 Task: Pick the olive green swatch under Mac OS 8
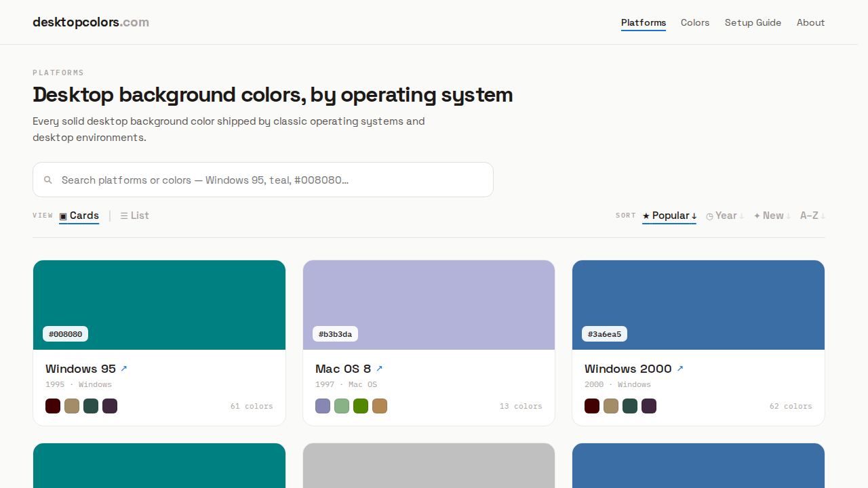pos(361,406)
